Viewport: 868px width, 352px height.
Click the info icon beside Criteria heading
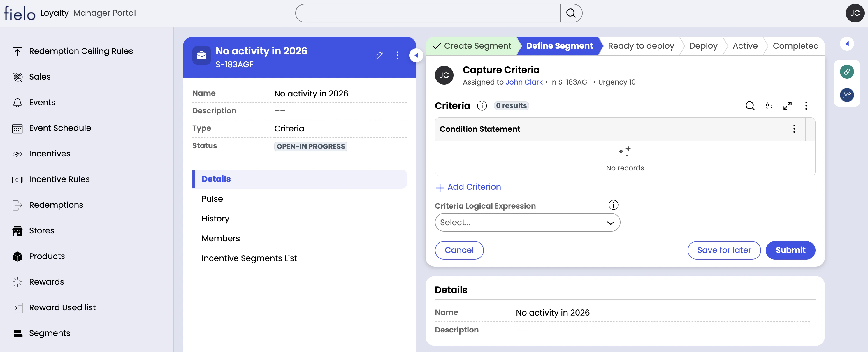click(x=482, y=106)
